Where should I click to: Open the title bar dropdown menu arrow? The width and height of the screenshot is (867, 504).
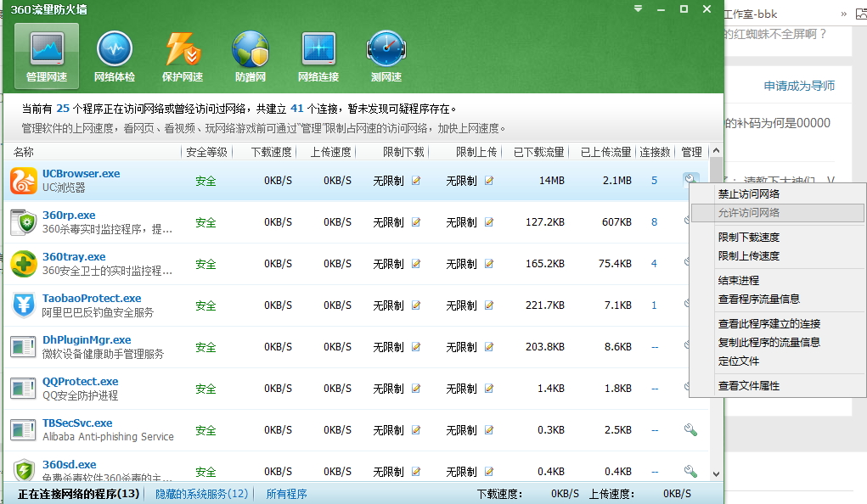tap(638, 8)
